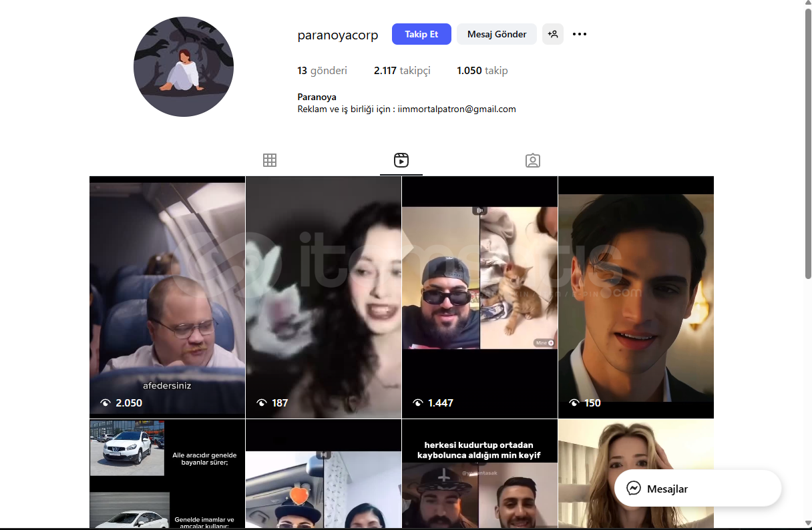Click the eye view icon beside 187
The width and height of the screenshot is (812, 530).
262,403
